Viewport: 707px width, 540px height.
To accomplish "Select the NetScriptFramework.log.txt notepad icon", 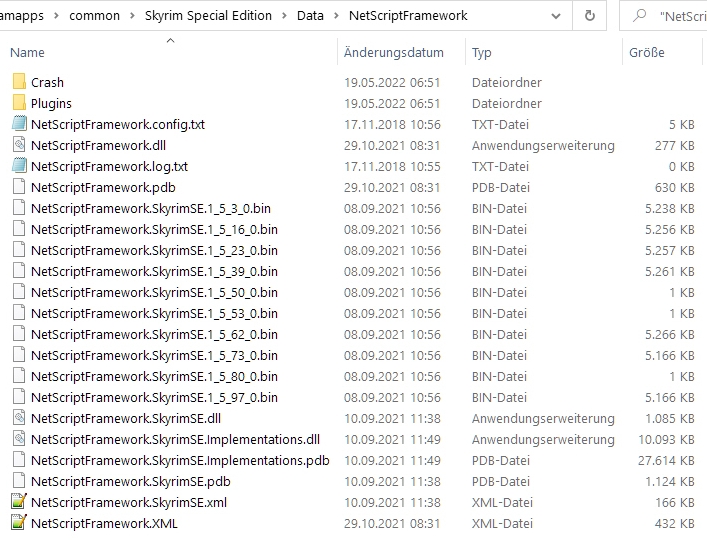I will click(19, 166).
